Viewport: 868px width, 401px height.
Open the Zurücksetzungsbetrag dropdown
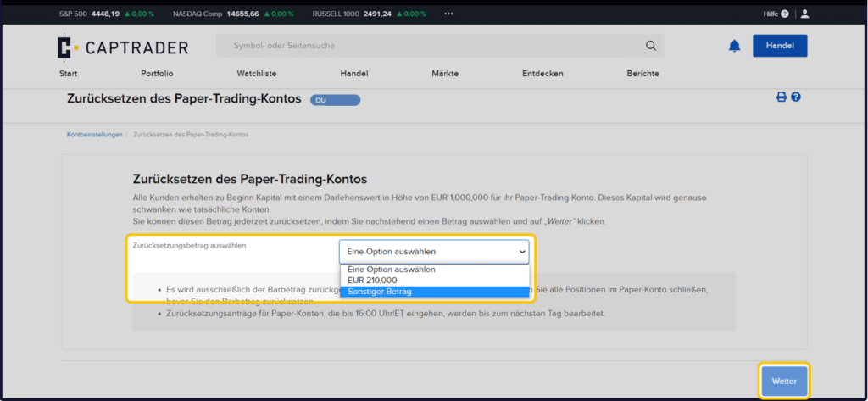click(434, 252)
